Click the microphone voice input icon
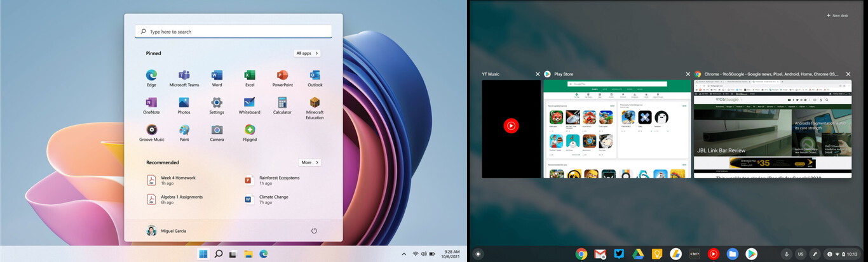 coord(786,254)
